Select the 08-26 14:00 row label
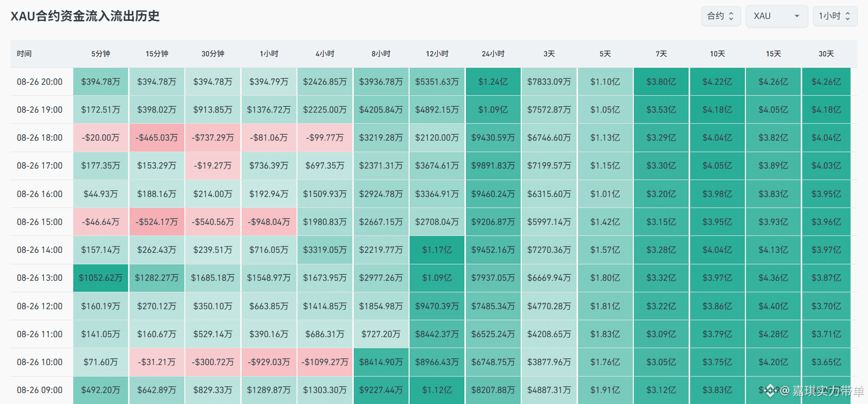This screenshot has height=404, width=868. coord(40,250)
